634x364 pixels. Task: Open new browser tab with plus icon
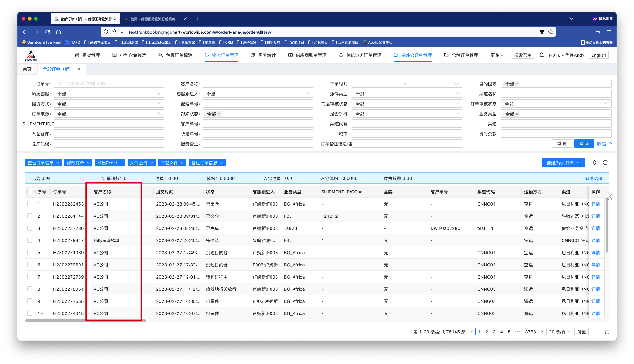197,19
